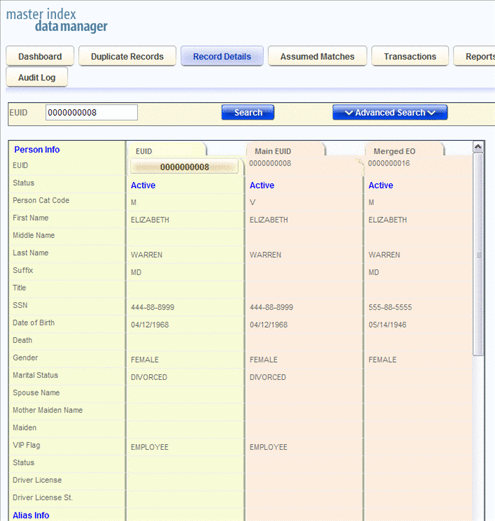Open the Audit Log tab
The width and height of the screenshot is (495, 521).
tap(37, 77)
